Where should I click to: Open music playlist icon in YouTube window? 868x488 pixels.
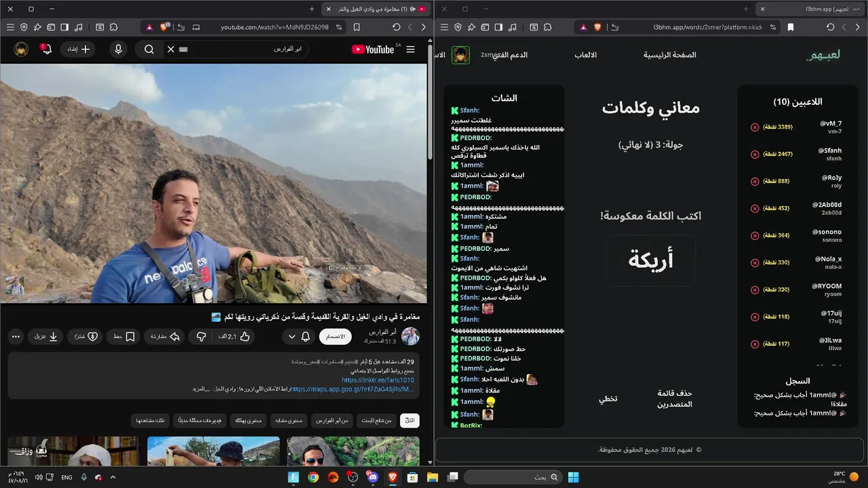pyautogui.click(x=79, y=27)
